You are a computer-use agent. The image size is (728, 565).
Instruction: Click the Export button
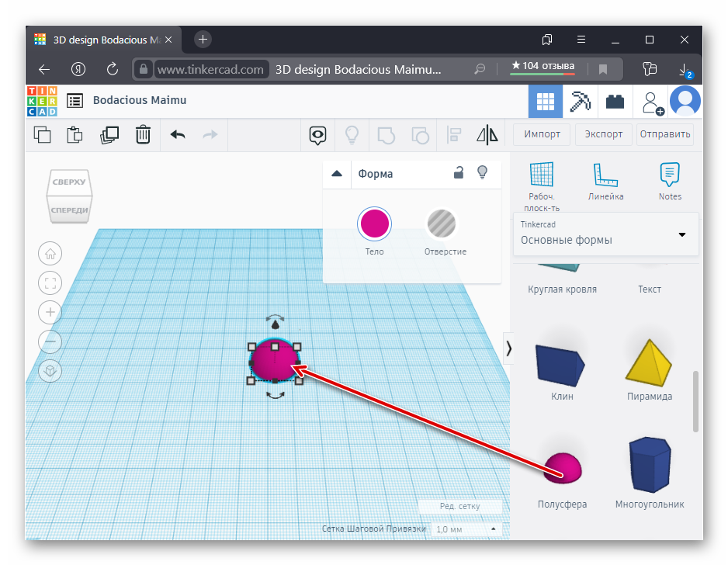(x=603, y=133)
